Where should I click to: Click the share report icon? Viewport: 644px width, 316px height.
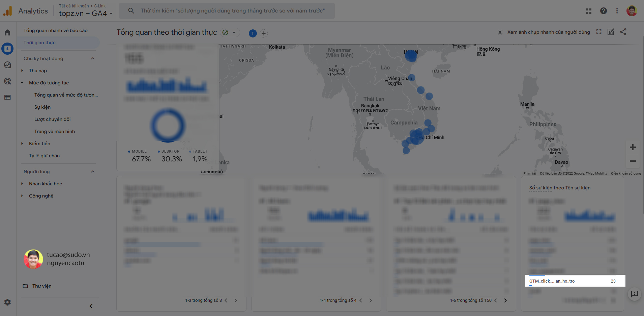pos(623,32)
